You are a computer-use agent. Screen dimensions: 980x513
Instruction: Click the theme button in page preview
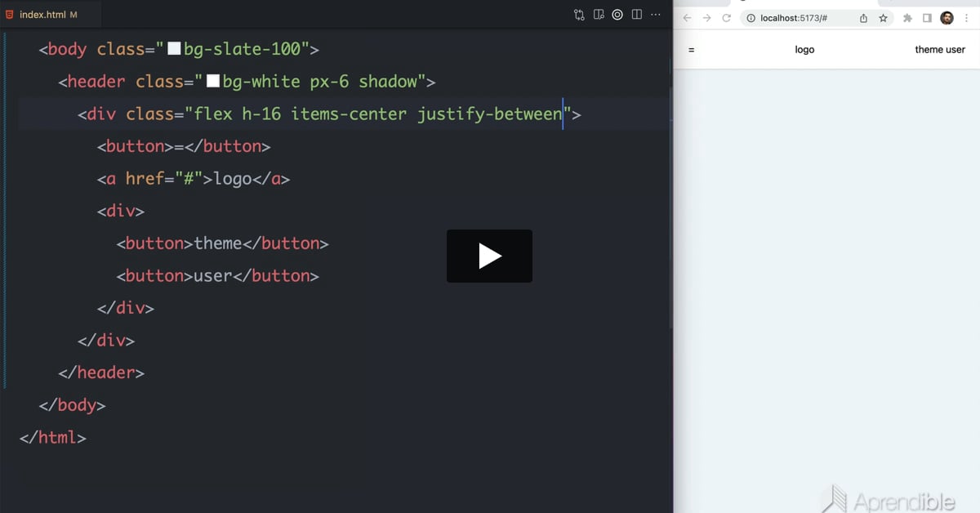pos(929,50)
